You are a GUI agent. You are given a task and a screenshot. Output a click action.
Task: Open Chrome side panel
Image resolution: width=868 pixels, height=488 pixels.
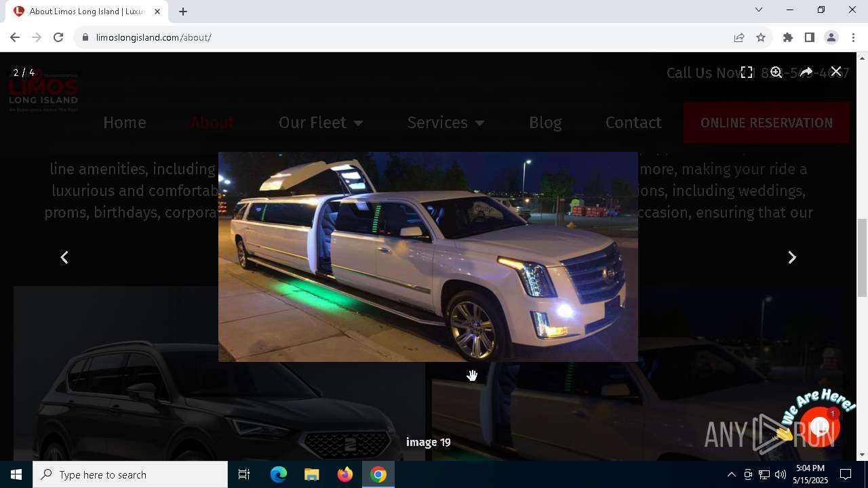[810, 37]
